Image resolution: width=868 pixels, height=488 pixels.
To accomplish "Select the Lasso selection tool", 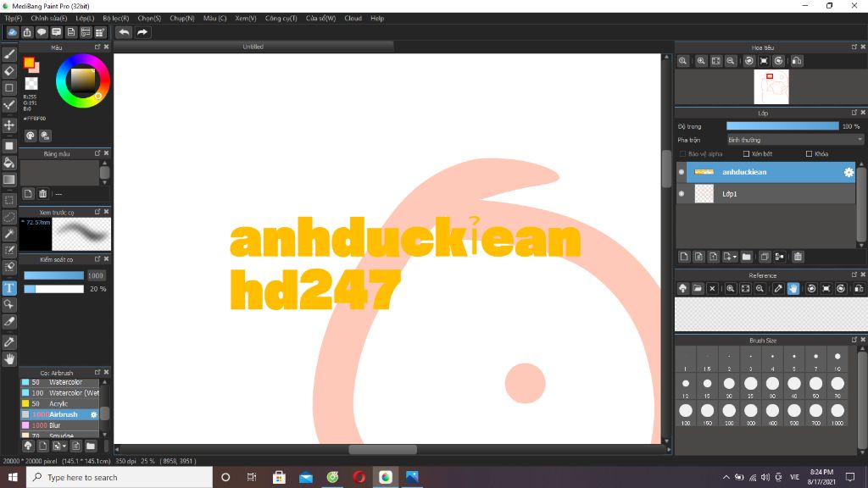I will point(9,217).
